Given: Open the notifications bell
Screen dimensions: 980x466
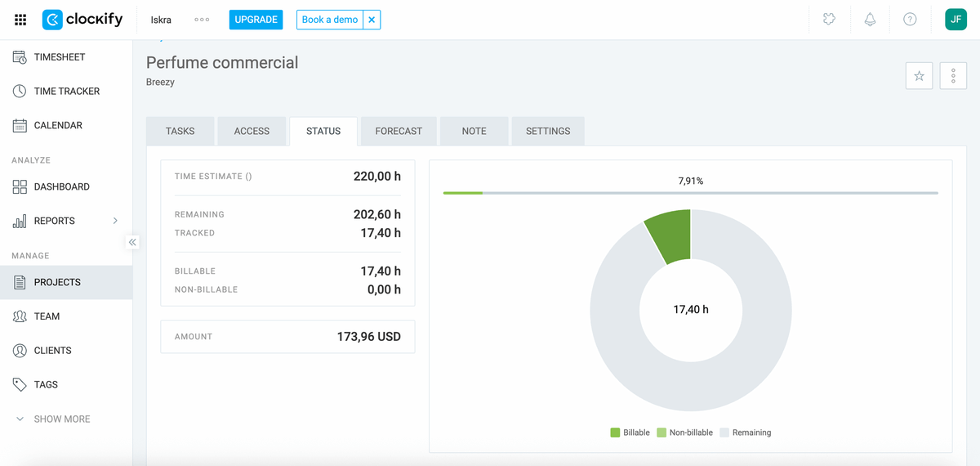Looking at the screenshot, I should (870, 20).
